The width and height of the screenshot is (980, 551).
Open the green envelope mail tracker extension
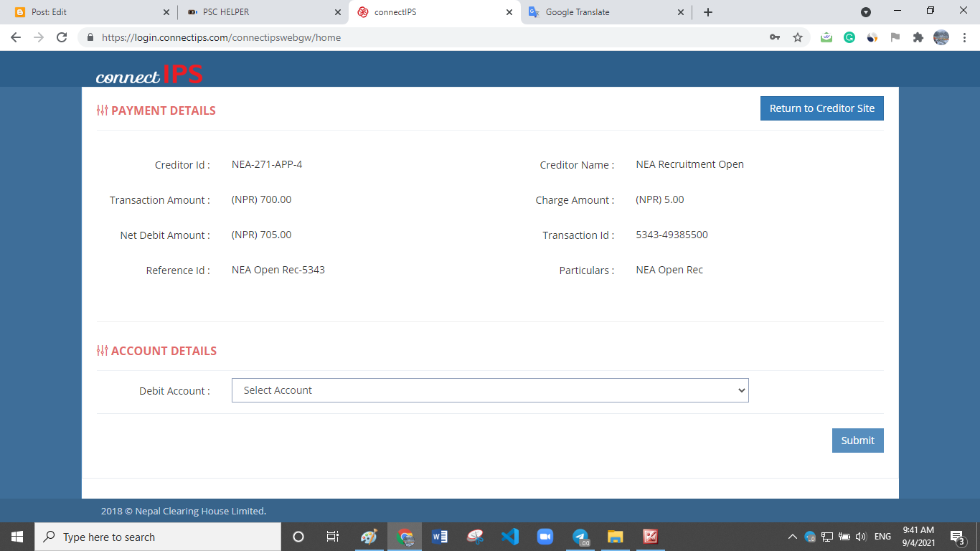pyautogui.click(x=826, y=37)
